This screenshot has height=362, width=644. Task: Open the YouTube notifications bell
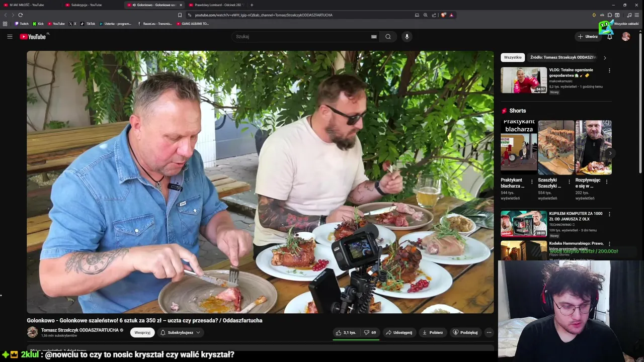(x=609, y=36)
